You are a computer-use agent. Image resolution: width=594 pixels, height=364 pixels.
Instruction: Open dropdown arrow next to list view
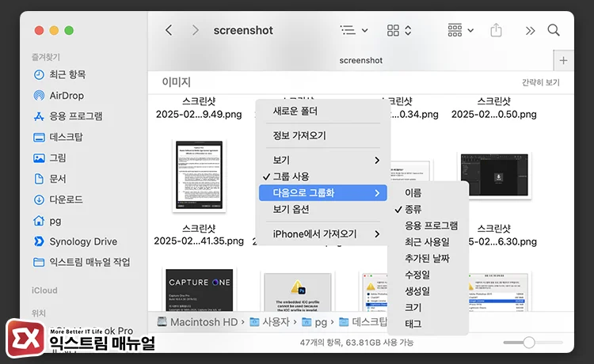365,30
